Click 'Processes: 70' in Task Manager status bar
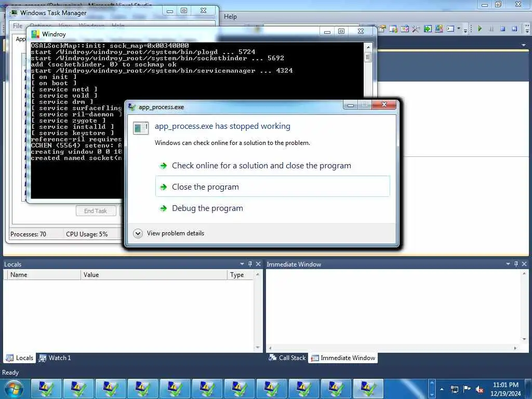 28,234
